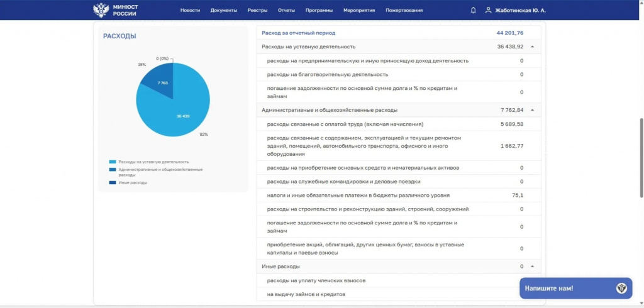Select row расходы связанные с содержанием, эксплуатацией
The image size is (644, 308).
pos(398,146)
